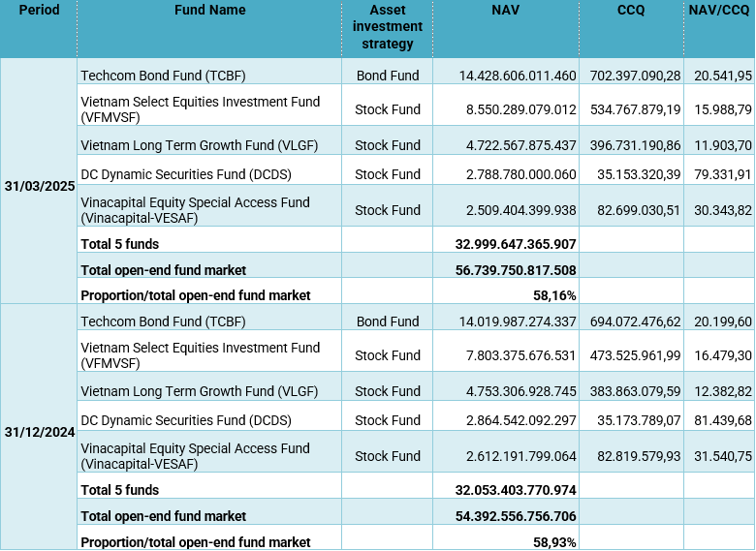
Task: Select total open-end market value 56.739.750.817.508
Action: [x=516, y=270]
